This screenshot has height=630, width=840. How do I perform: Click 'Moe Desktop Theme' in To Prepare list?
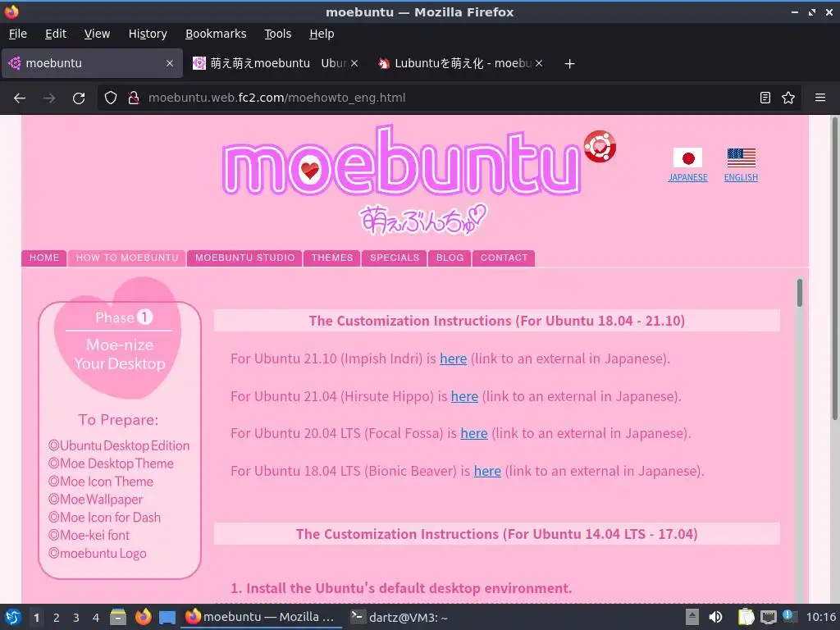click(111, 463)
